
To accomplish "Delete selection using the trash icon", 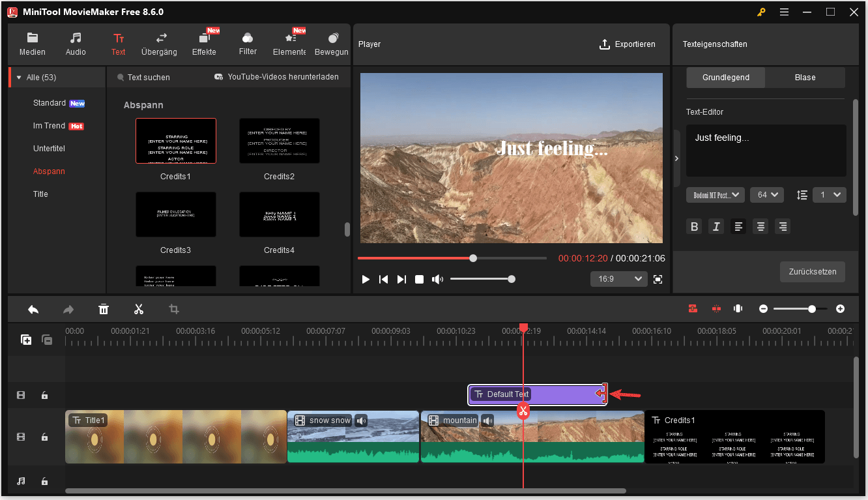I will coord(104,309).
